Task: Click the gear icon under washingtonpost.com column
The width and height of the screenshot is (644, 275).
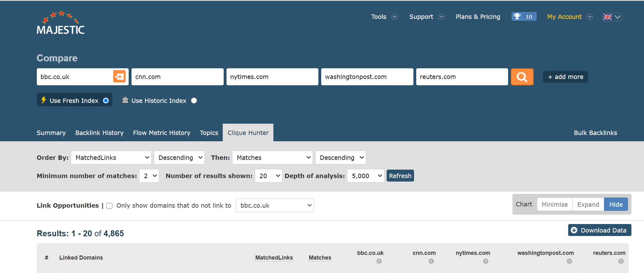Action: [x=569, y=261]
